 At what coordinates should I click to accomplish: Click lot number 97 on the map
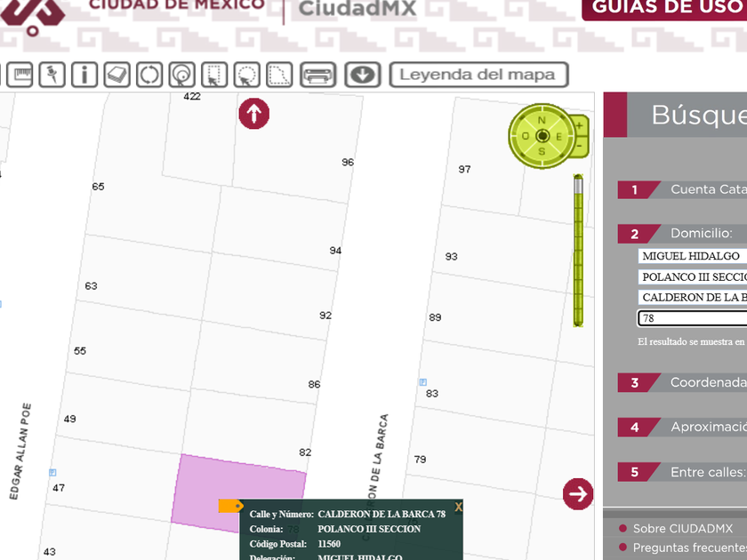click(x=464, y=170)
